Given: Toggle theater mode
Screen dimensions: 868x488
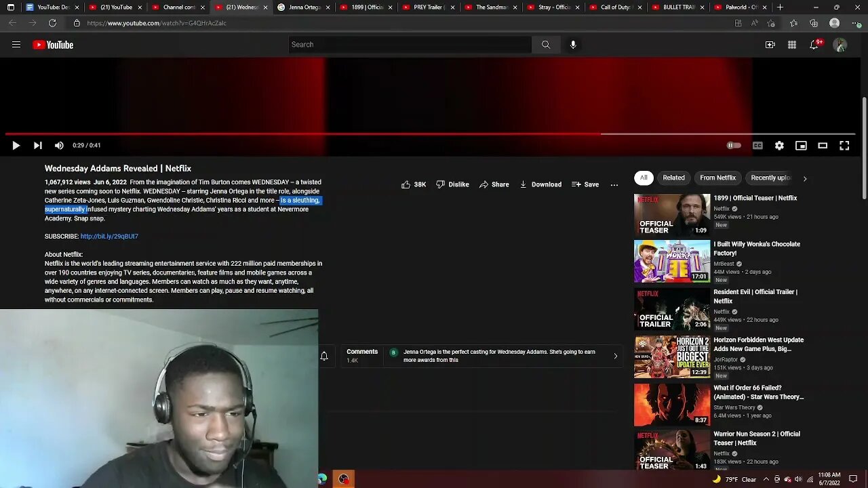Looking at the screenshot, I should (x=823, y=145).
